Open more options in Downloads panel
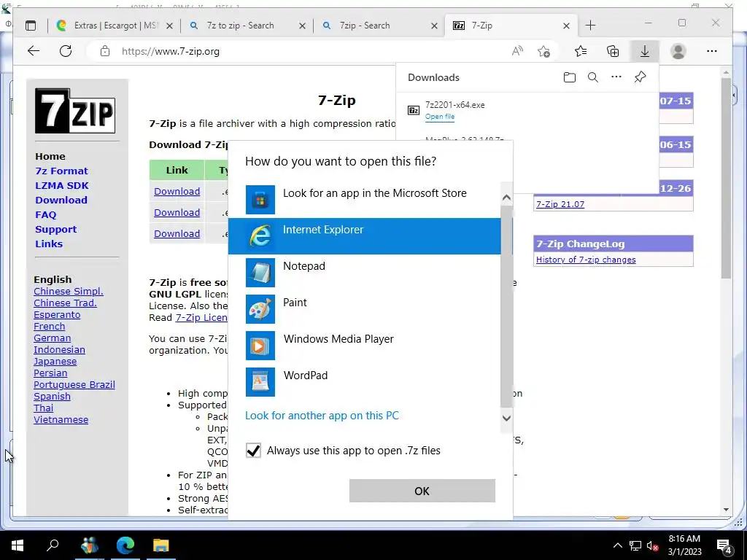747x560 pixels. 616,77
